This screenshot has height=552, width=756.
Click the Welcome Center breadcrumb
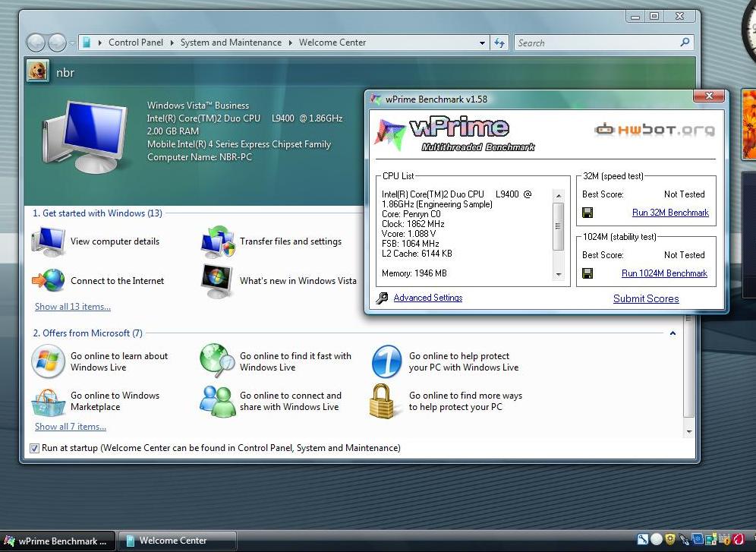pos(332,43)
